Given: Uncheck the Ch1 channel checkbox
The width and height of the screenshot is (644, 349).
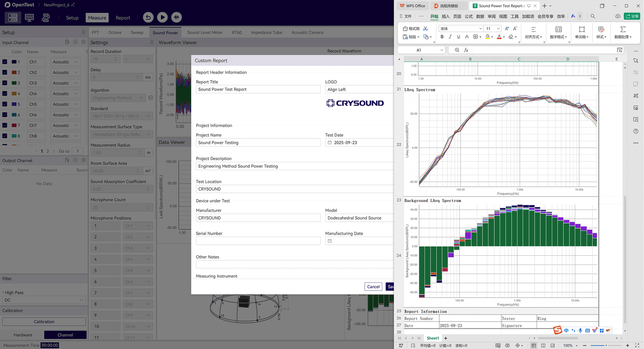Looking at the screenshot, I should click(5, 62).
